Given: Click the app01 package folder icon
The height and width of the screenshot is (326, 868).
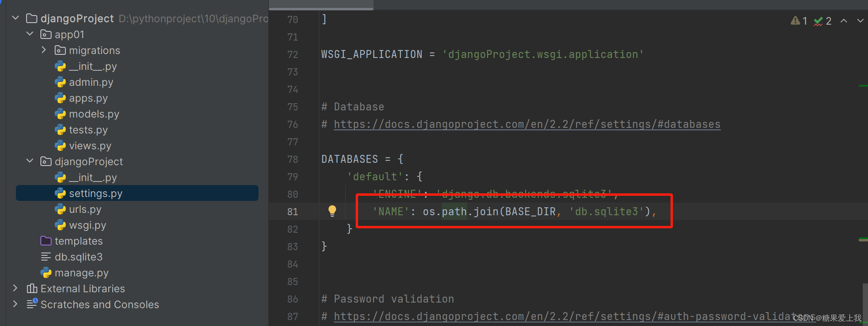Looking at the screenshot, I should coord(46,34).
